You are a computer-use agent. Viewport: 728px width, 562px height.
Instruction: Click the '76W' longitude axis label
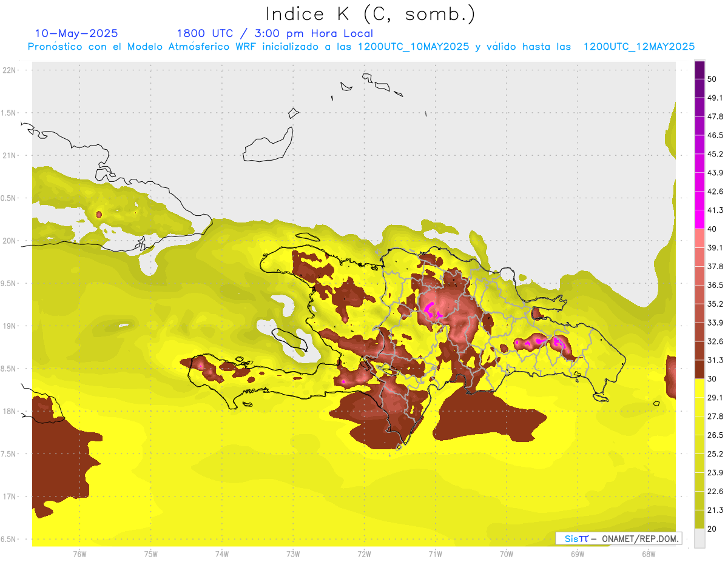tap(79, 554)
